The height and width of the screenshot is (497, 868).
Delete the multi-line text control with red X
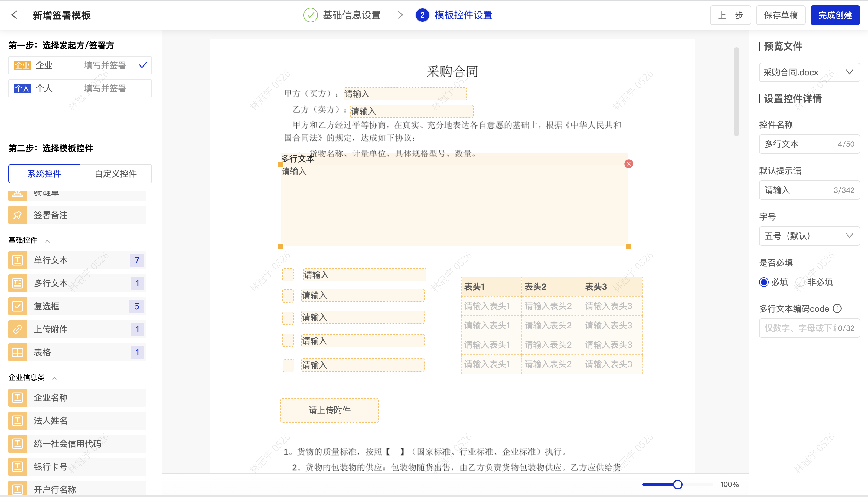pos(628,164)
